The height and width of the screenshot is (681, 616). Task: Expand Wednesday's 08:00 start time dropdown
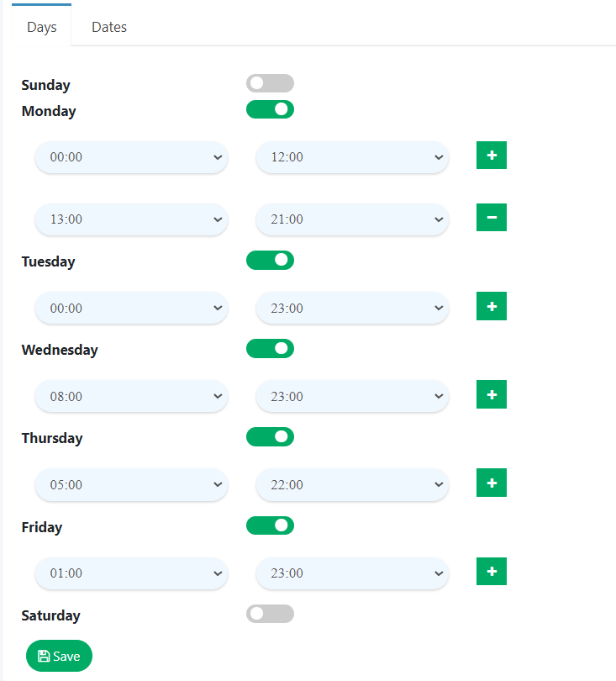coord(131,396)
